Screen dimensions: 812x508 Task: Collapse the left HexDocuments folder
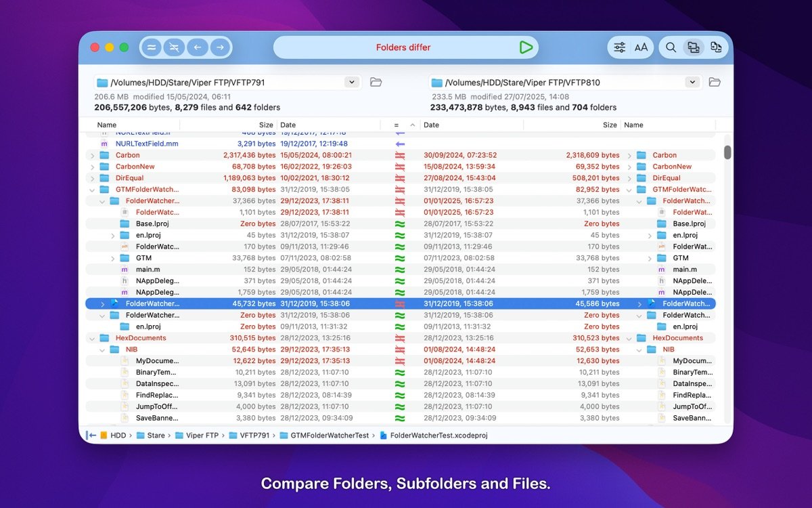pyautogui.click(x=92, y=339)
